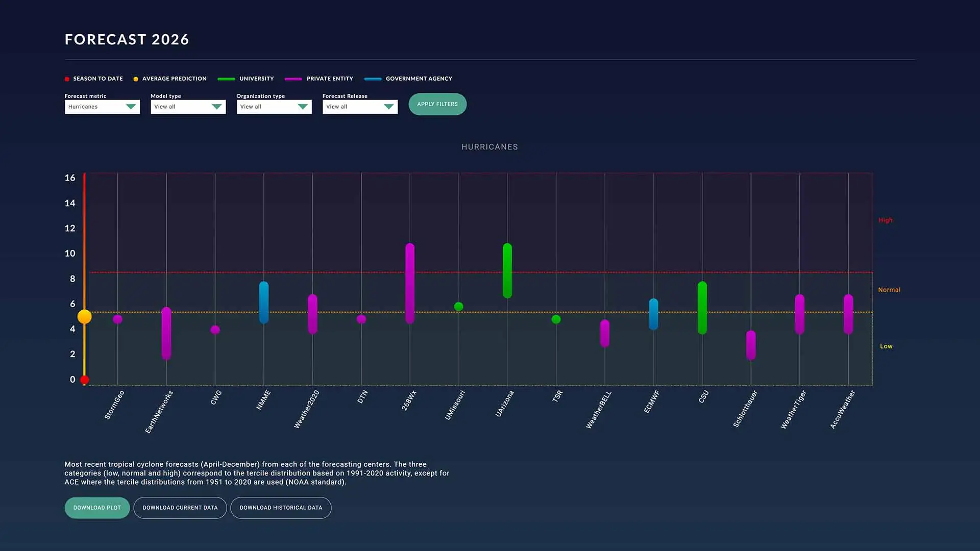
Task: Click the Low category label
Action: (x=886, y=346)
